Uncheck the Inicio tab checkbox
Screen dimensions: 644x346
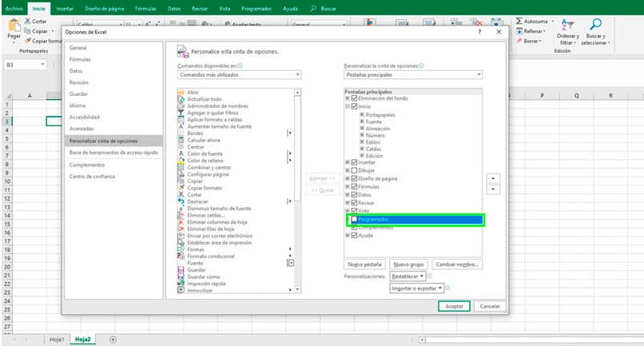(354, 106)
